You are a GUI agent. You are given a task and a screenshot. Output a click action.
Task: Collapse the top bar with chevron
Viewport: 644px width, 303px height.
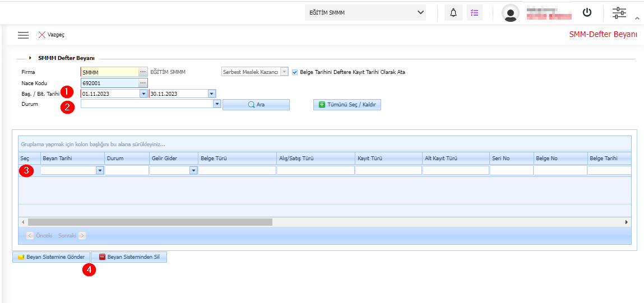click(637, 18)
